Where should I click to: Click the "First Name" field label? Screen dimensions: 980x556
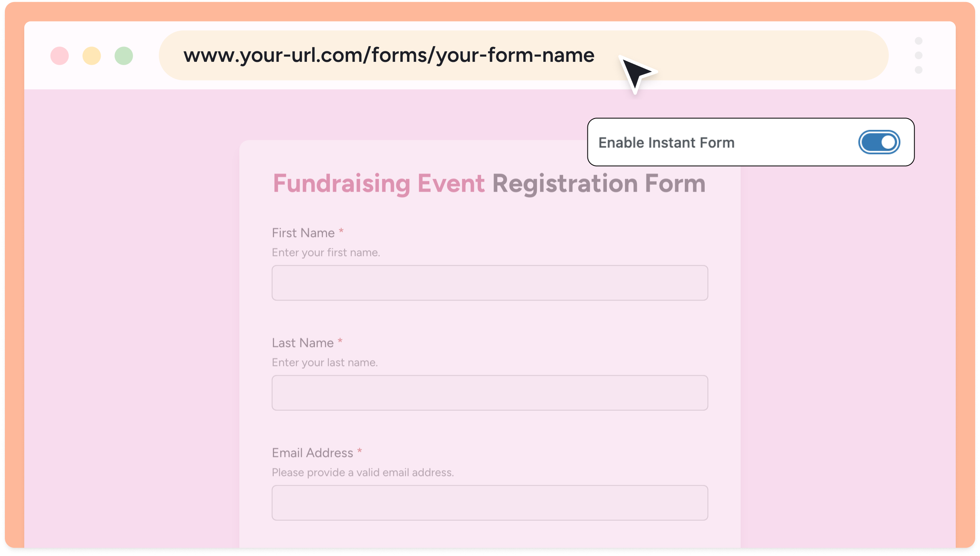pos(303,233)
